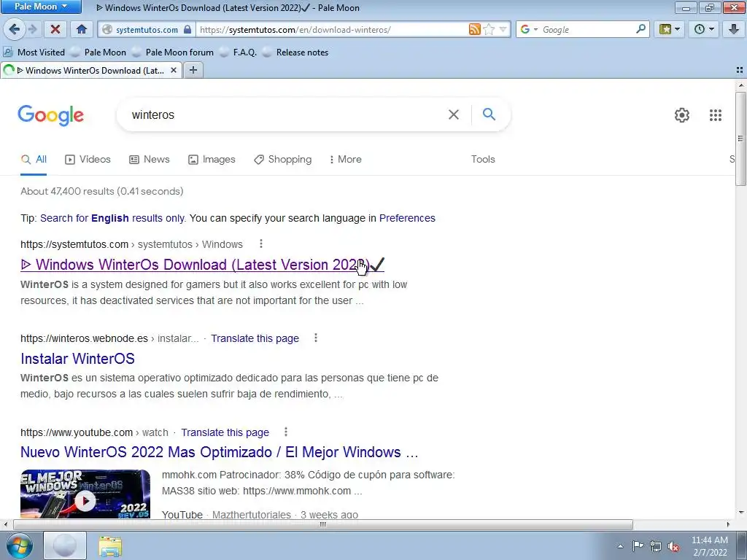Open Windows WinterOs Download result link

click(x=202, y=265)
